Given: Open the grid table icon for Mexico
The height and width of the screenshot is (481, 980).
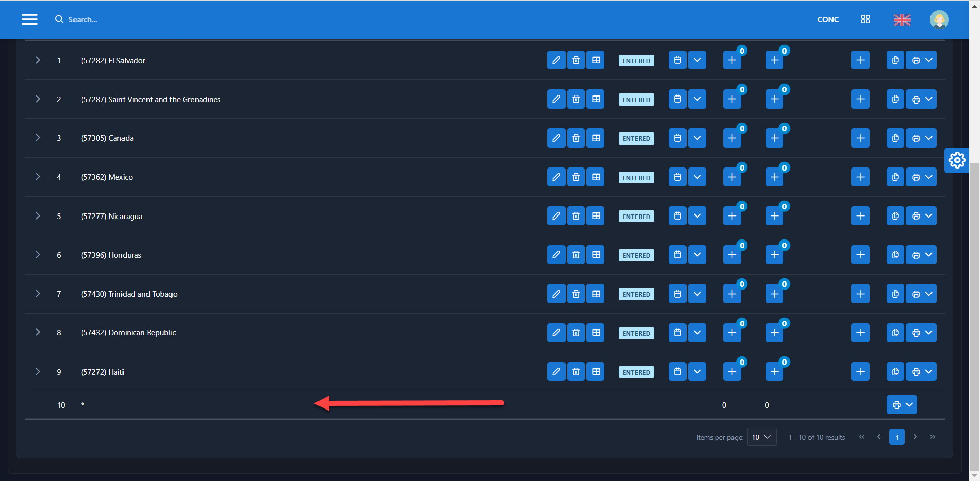Looking at the screenshot, I should click(x=596, y=177).
